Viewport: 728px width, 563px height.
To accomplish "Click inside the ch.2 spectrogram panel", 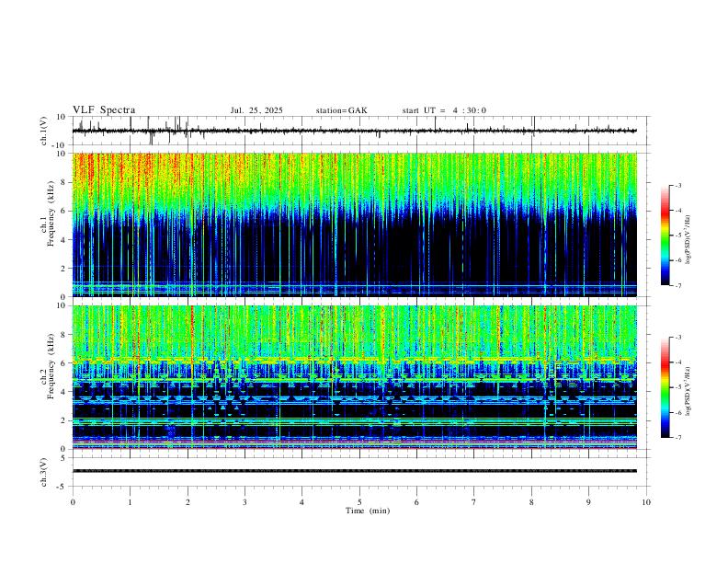I will coord(354,377).
